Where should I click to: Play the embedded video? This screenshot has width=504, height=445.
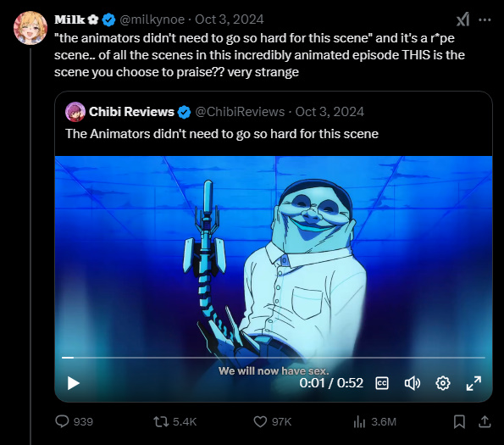pos(74,383)
